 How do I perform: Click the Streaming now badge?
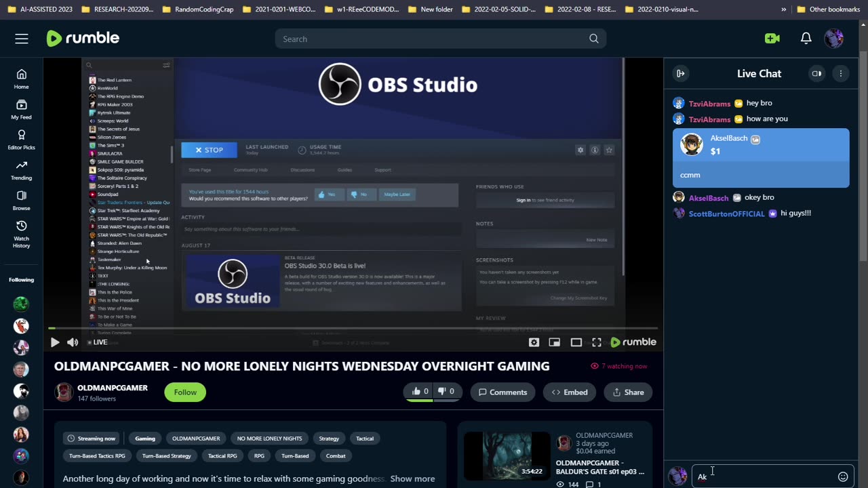[91, 439]
